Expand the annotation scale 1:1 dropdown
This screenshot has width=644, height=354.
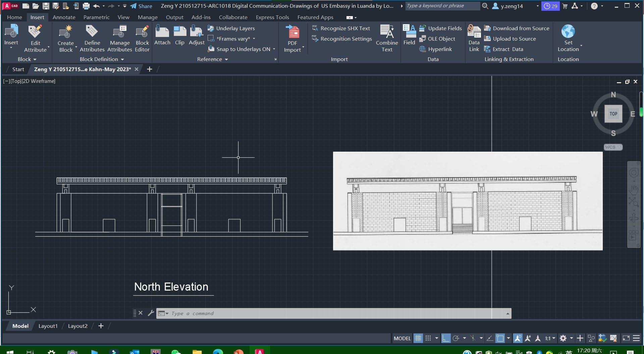(554, 338)
